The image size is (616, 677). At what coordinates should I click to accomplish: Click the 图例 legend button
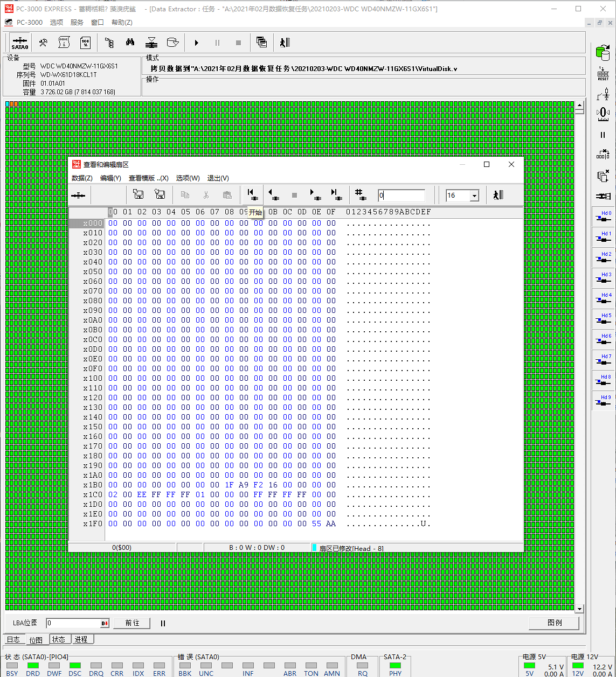point(554,623)
